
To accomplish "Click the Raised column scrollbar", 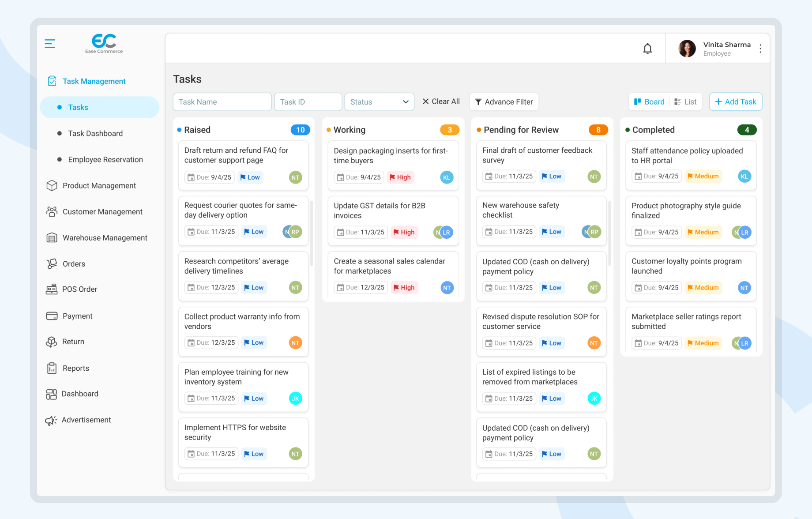I will click(312, 233).
